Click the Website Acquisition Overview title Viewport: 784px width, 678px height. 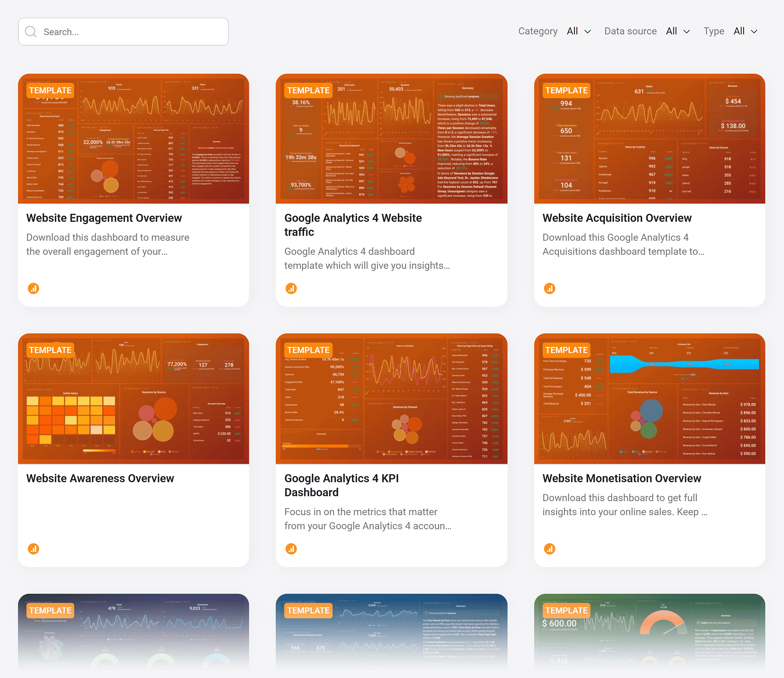[617, 218]
